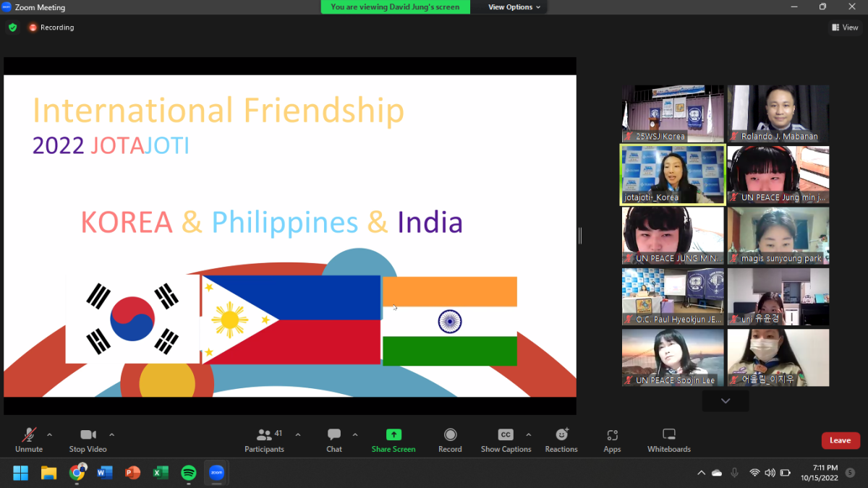The width and height of the screenshot is (868, 488).
Task: Click the green Share Screen icon
Action: [x=393, y=435]
